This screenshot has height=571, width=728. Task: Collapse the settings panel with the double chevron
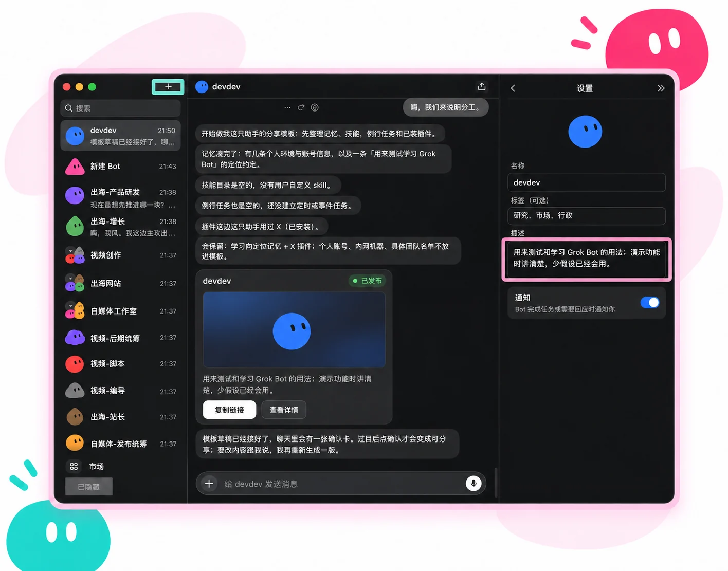pos(661,88)
